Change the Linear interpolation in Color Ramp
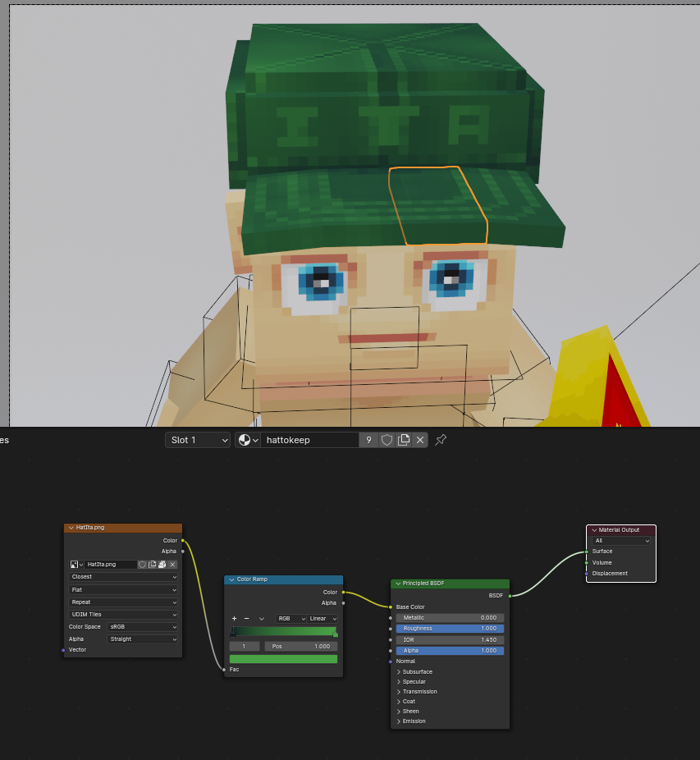The image size is (700, 760). 322,618
